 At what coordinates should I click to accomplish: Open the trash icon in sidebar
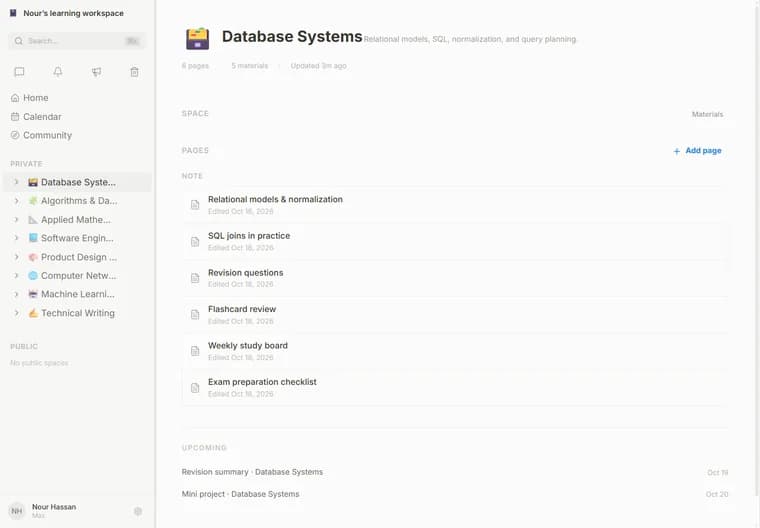(135, 72)
